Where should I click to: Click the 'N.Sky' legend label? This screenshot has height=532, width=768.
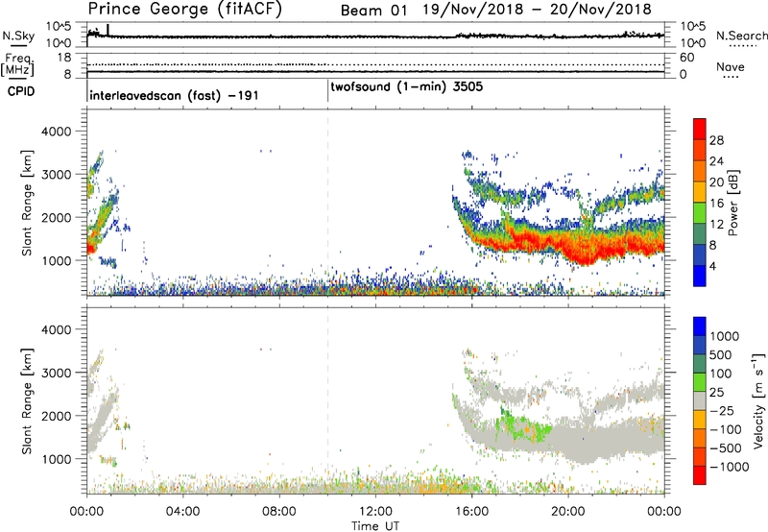[x=18, y=36]
